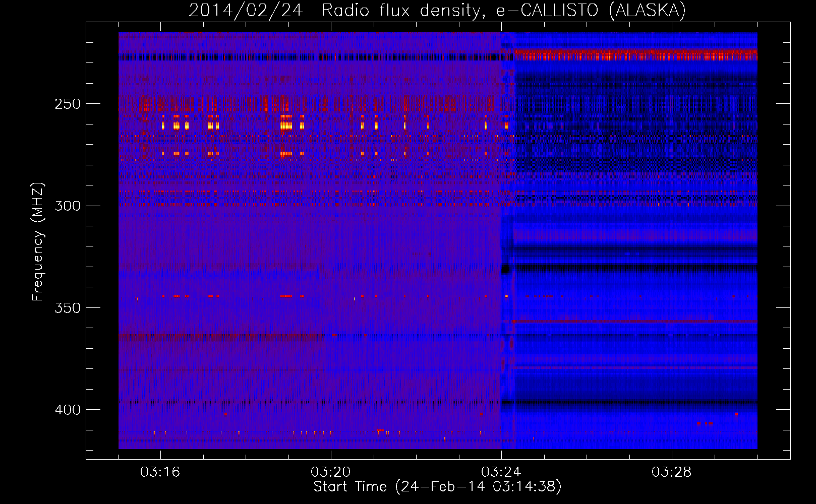Click the 'Start Time (24-Feb-14 03:14:38)' label
This screenshot has height=504, width=816.
[x=438, y=487]
